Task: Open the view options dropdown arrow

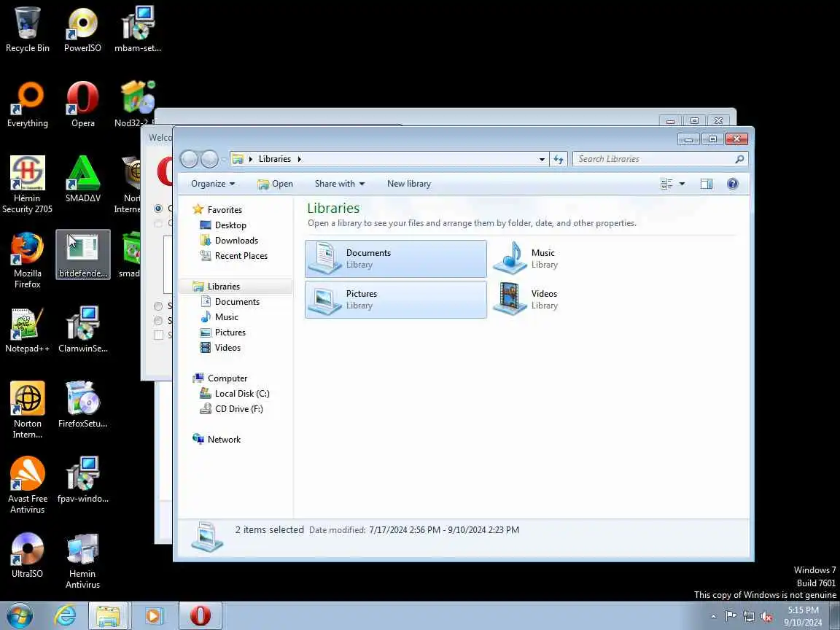Action: pyautogui.click(x=682, y=184)
